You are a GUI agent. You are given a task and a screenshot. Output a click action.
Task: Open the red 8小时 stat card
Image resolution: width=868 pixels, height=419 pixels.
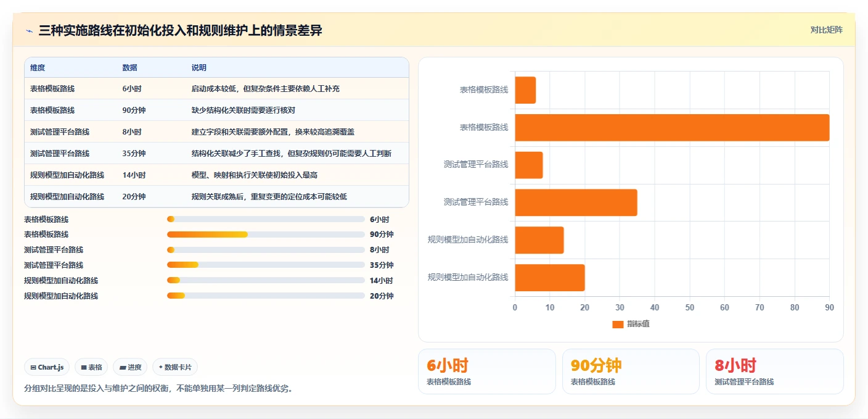pos(775,371)
